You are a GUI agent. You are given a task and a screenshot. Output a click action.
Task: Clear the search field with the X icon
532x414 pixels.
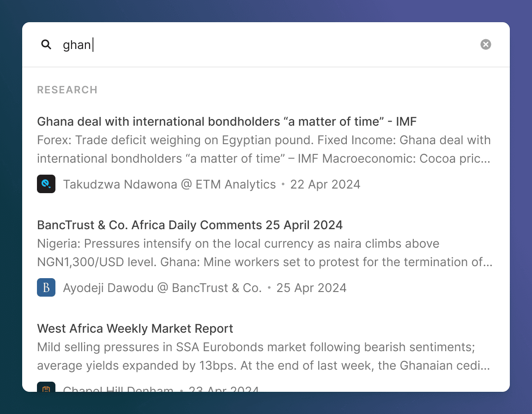(485, 44)
